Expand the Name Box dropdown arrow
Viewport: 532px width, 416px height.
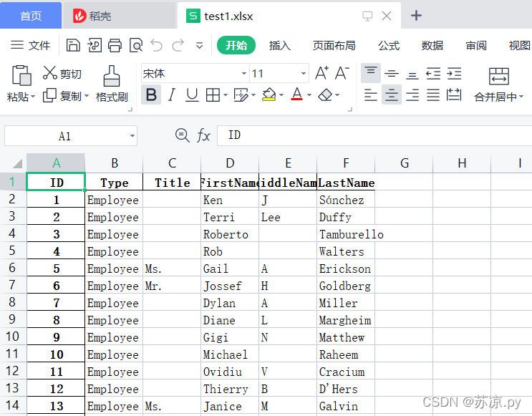(132, 136)
